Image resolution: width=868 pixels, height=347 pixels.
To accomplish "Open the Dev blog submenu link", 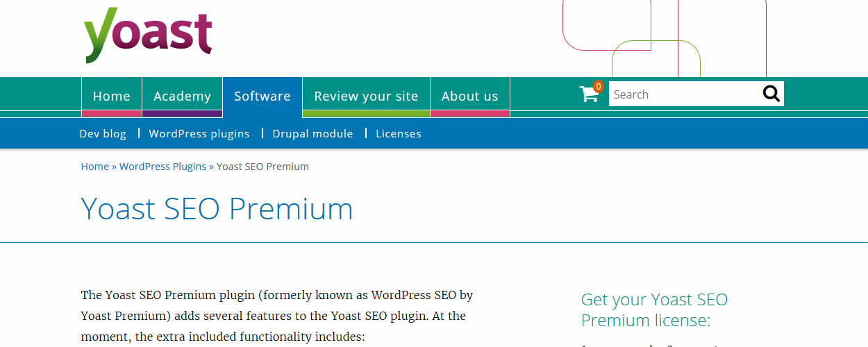I will pos(103,133).
